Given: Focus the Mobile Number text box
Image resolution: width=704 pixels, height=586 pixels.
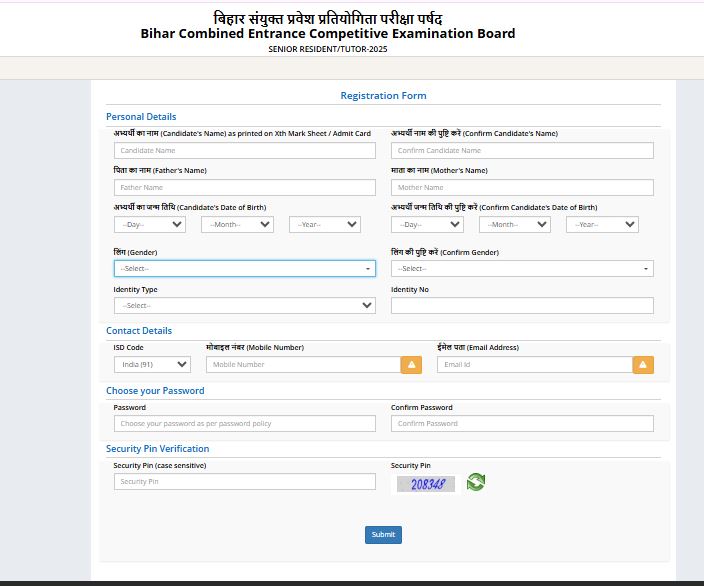Looking at the screenshot, I should 303,365.
